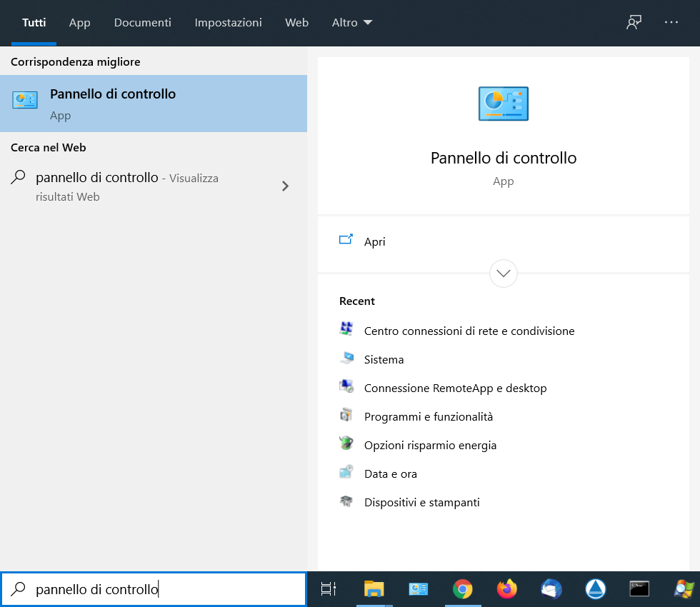This screenshot has width=700, height=607.
Task: Open the colorful flag app on taskbar
Action: (684, 589)
